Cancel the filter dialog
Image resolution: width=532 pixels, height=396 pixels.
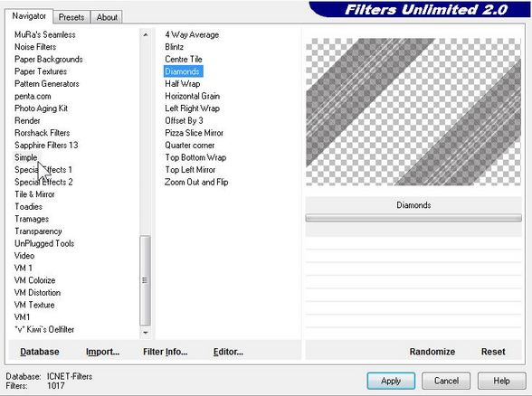coord(446,381)
